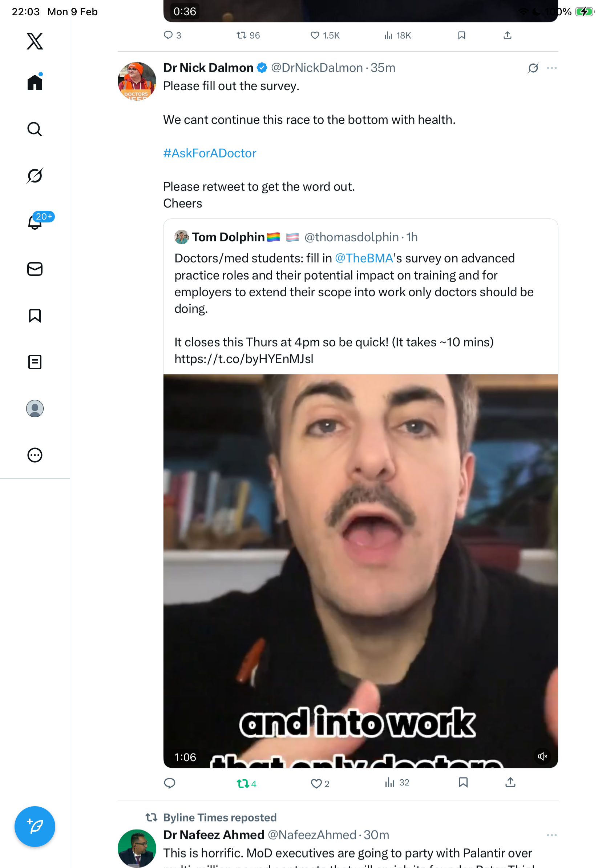
Task: Bookmark Dr Nick Dalmon's post
Action: point(463,782)
